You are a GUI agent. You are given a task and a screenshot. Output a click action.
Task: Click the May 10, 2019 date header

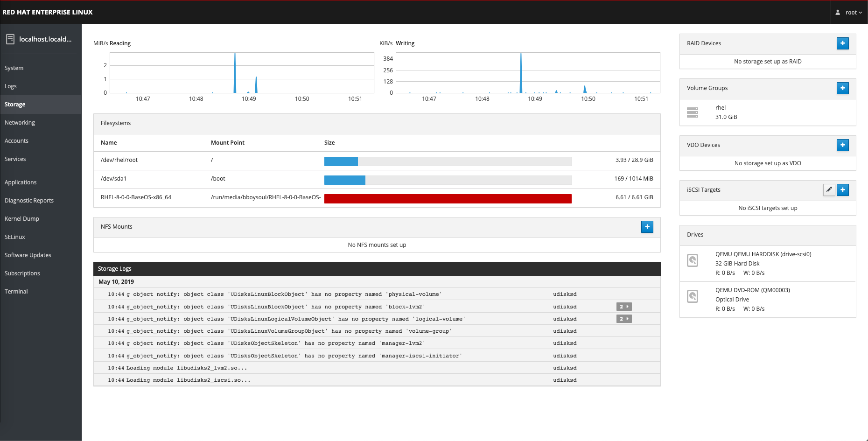tap(116, 282)
